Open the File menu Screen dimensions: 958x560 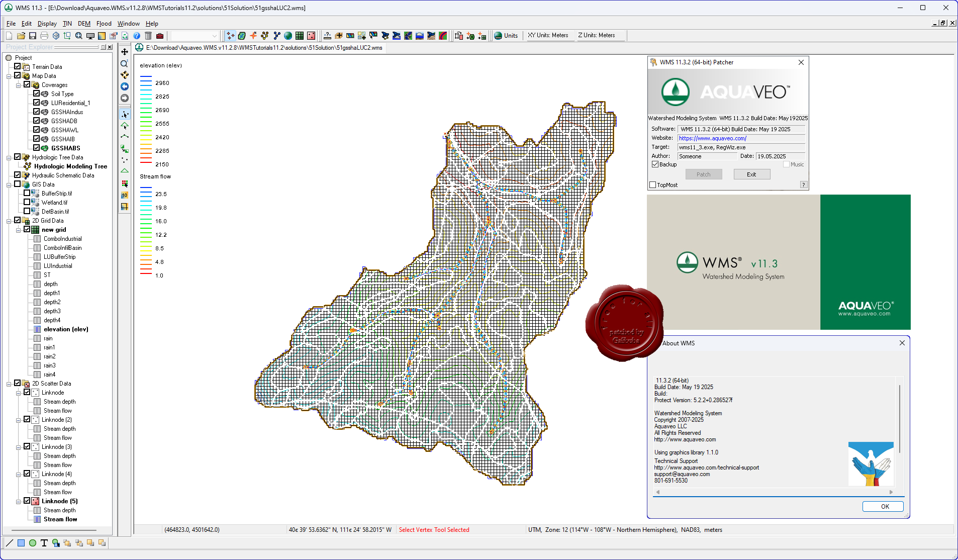coord(11,24)
